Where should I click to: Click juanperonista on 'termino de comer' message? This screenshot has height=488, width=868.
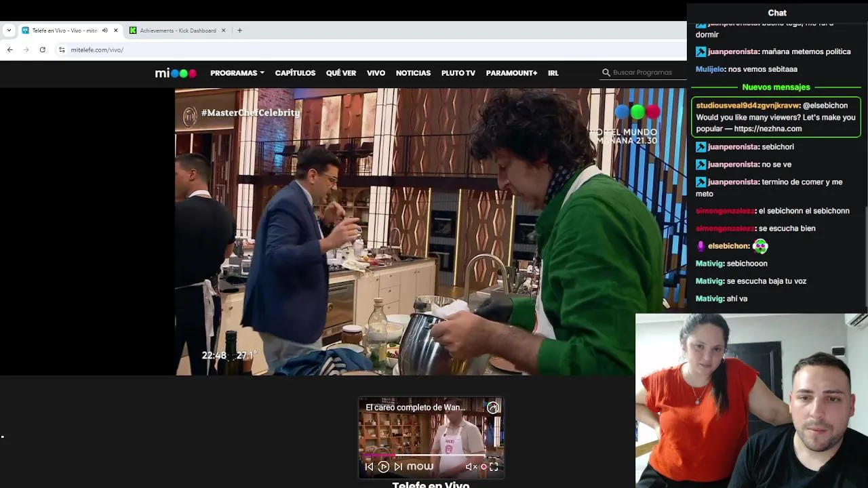tap(733, 182)
